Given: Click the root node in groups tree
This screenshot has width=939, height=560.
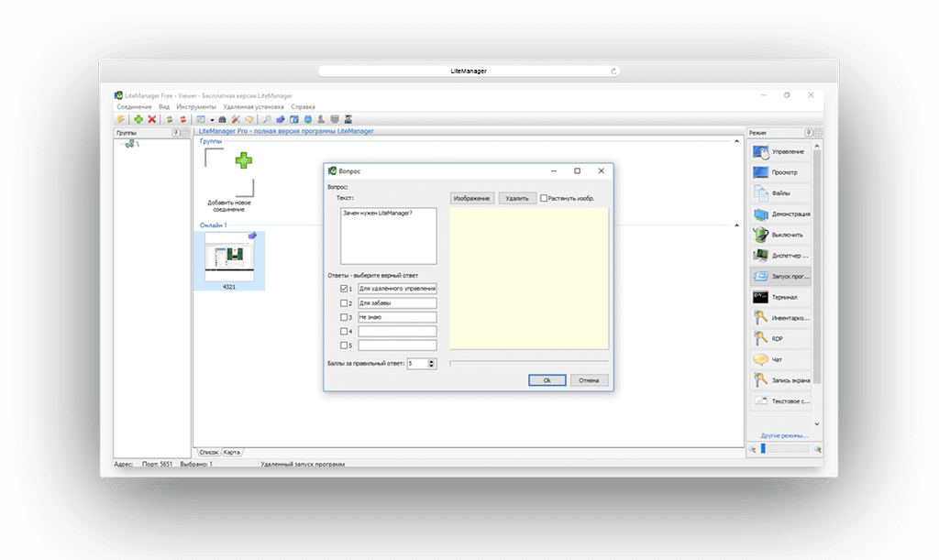Looking at the screenshot, I should [131, 144].
